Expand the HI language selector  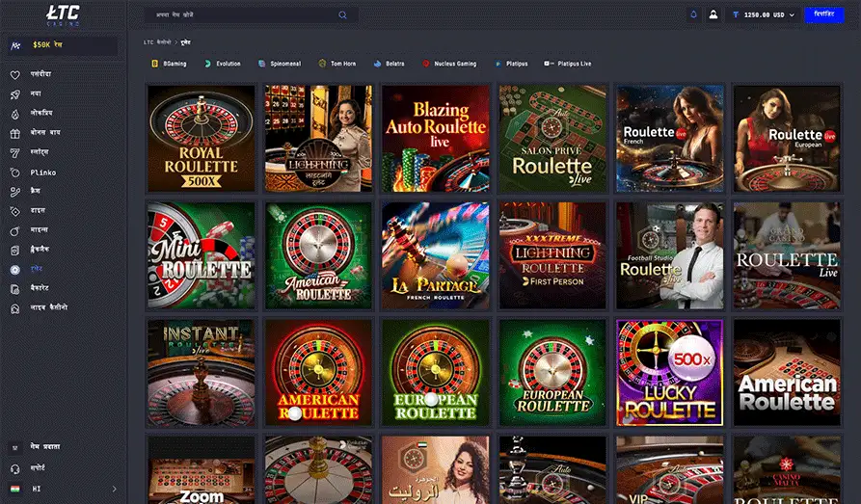63,489
